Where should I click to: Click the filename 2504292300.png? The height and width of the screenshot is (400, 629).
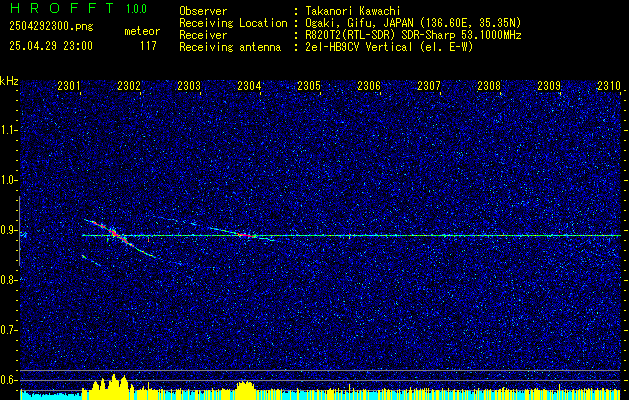pyautogui.click(x=51, y=26)
